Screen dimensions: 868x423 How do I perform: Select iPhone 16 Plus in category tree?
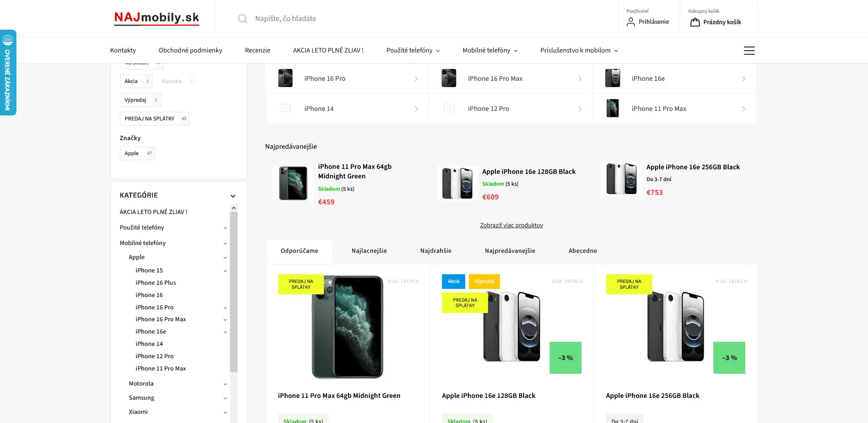click(x=156, y=283)
